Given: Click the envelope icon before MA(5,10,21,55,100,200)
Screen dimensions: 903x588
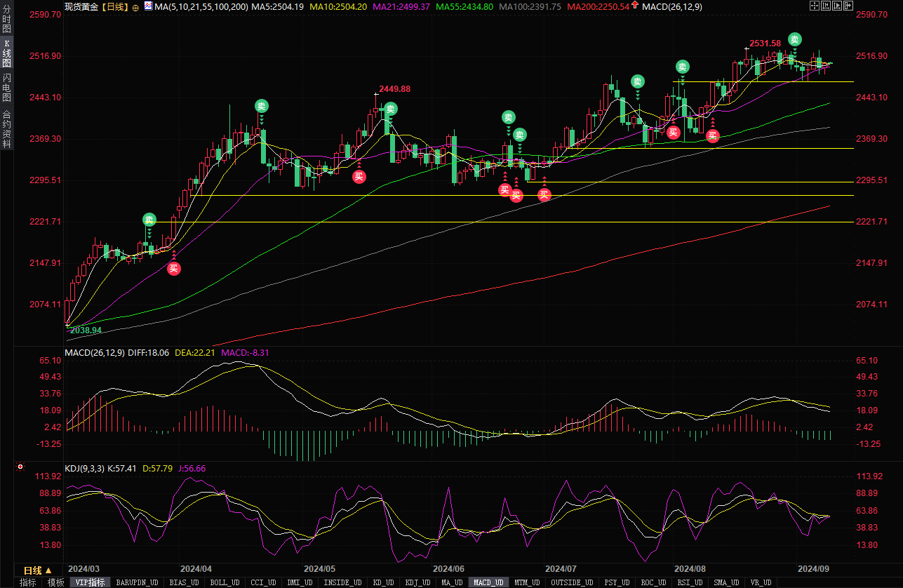Looking at the screenshot, I should (147, 6).
